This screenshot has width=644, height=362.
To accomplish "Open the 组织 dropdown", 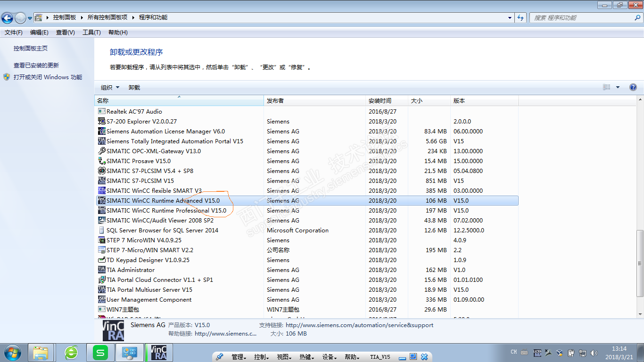I will pos(110,88).
